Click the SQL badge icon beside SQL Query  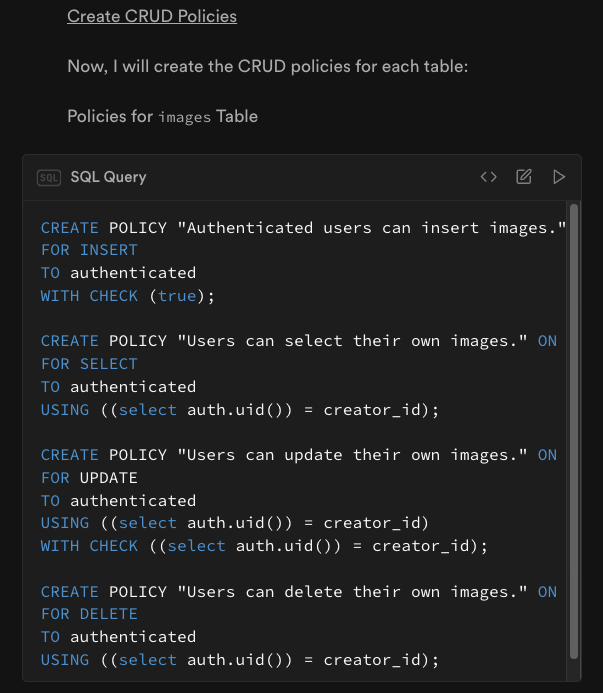(49, 178)
